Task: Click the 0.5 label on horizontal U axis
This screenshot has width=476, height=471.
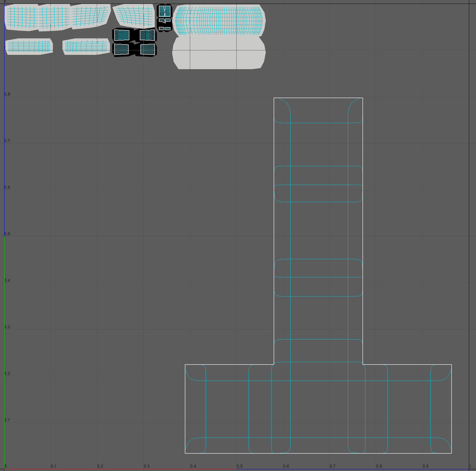Action: (240, 466)
